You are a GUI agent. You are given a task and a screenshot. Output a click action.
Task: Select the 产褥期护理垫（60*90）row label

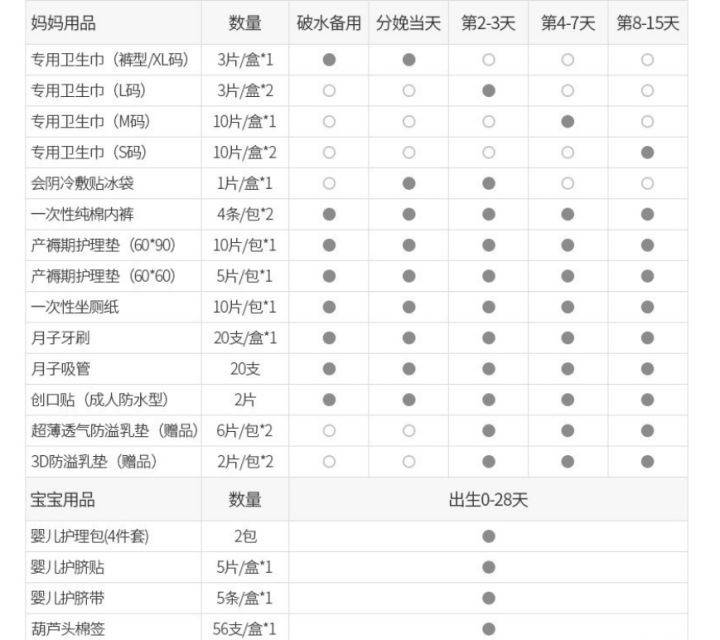103,245
